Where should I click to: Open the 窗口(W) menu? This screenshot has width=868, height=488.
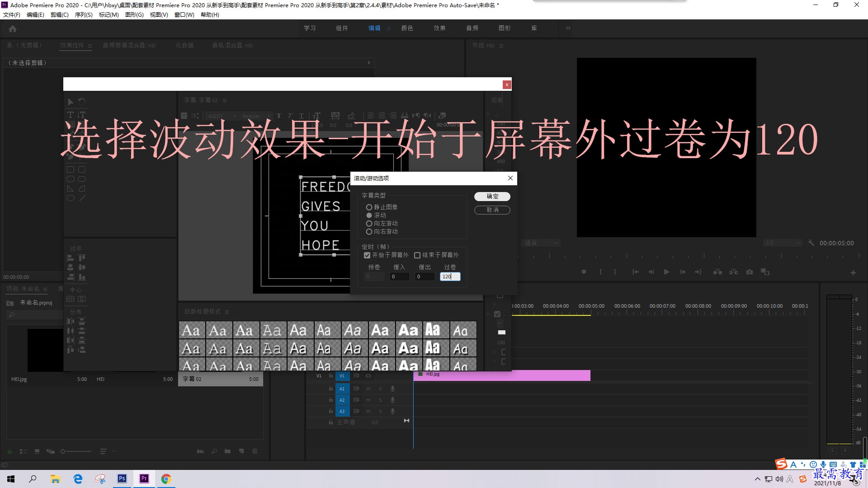click(184, 14)
